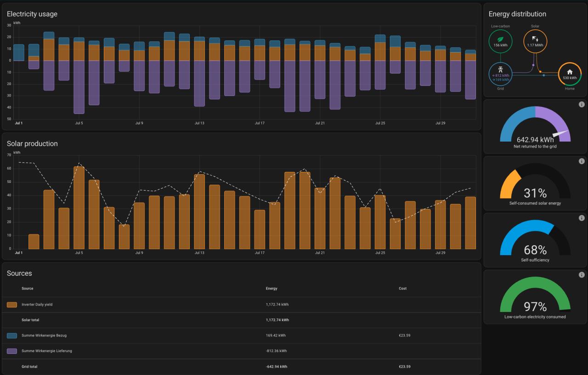This screenshot has height=375, width=588.
Task: Click the Low-carbon leaf icon
Action: [x=500, y=40]
